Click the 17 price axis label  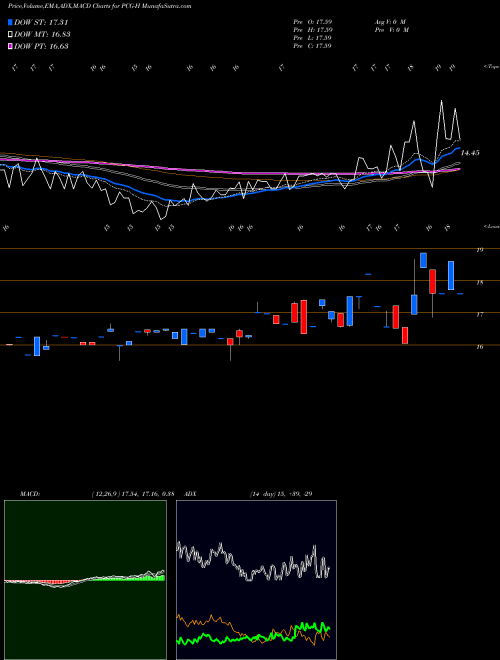[x=479, y=314]
